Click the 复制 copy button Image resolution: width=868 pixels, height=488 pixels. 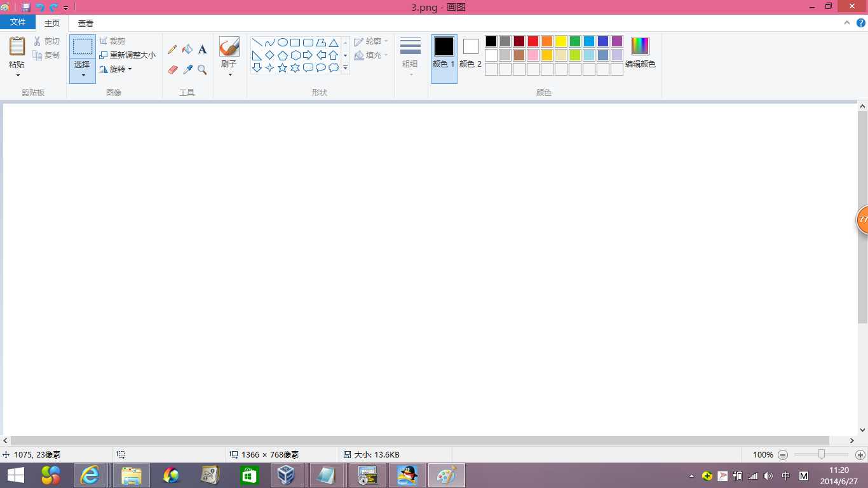(x=46, y=55)
